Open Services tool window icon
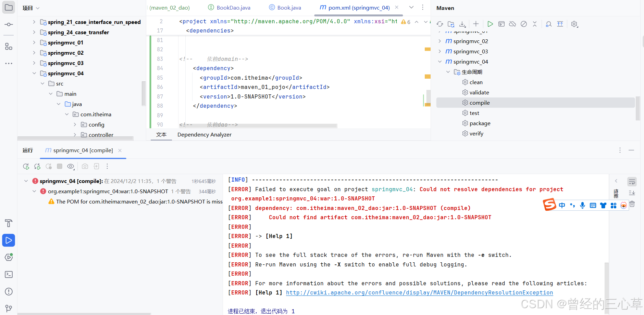The width and height of the screenshot is (644, 315). (9, 257)
